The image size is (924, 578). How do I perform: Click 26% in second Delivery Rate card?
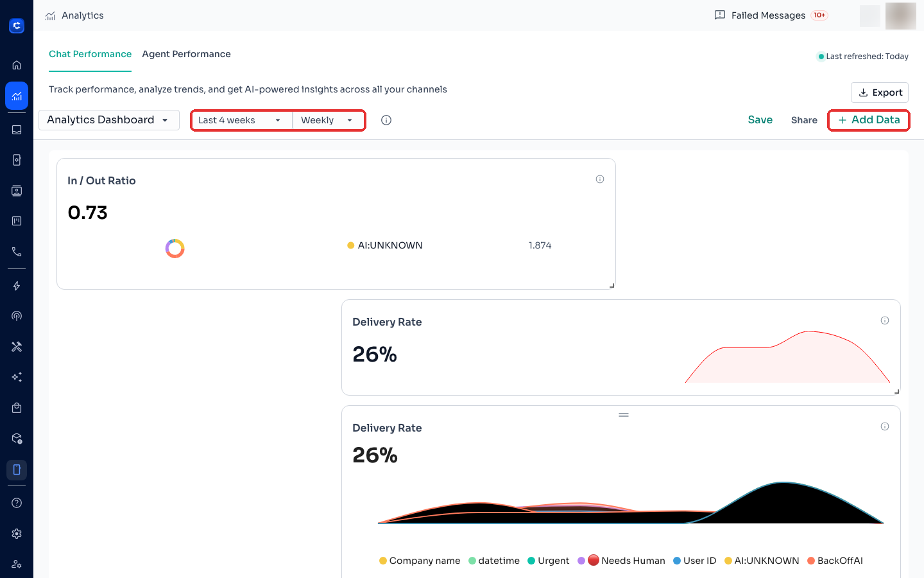pos(375,455)
